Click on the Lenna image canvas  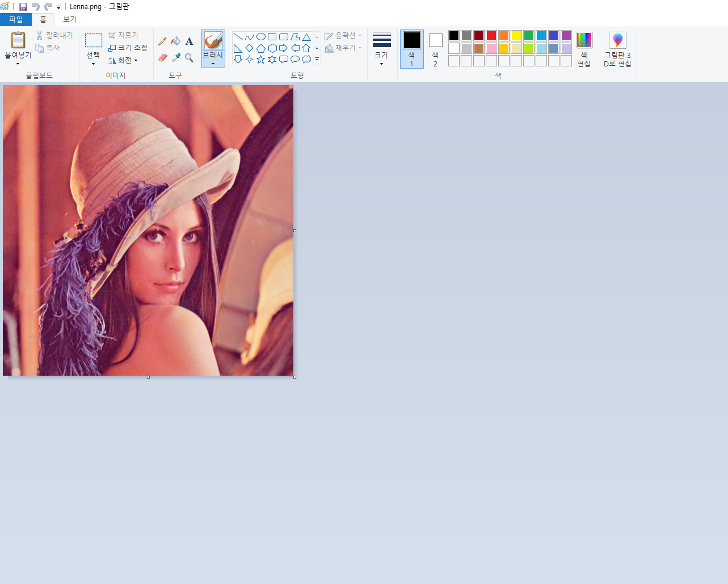pyautogui.click(x=148, y=230)
